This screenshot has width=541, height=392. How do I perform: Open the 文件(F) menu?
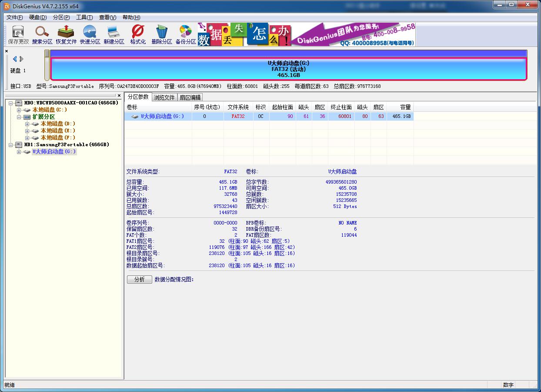pyautogui.click(x=14, y=17)
